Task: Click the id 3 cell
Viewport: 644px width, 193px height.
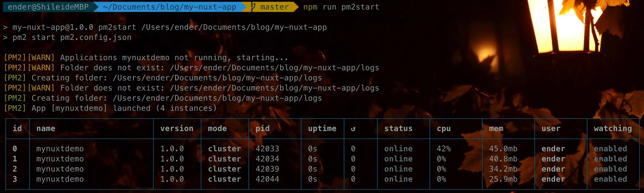Action: [15, 179]
